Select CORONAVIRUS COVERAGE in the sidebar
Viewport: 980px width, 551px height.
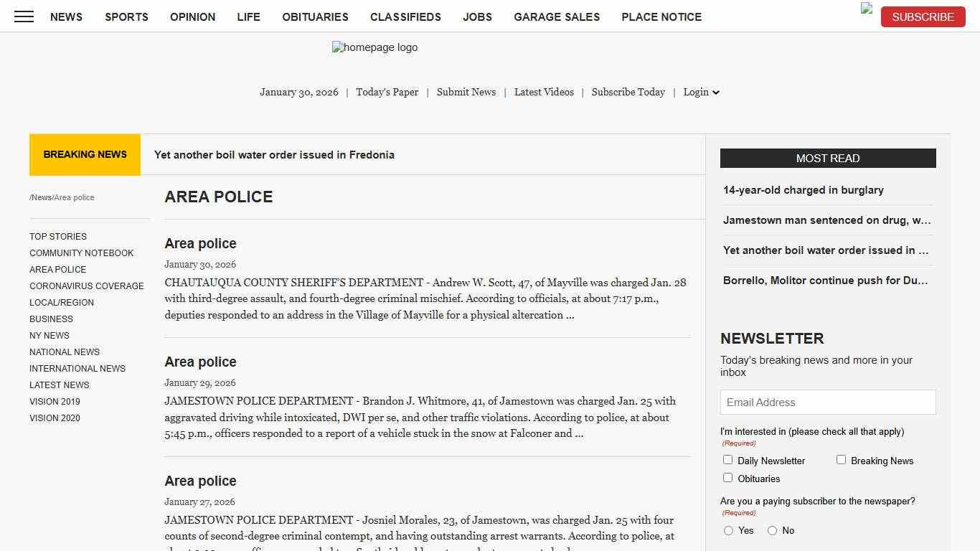click(x=87, y=286)
